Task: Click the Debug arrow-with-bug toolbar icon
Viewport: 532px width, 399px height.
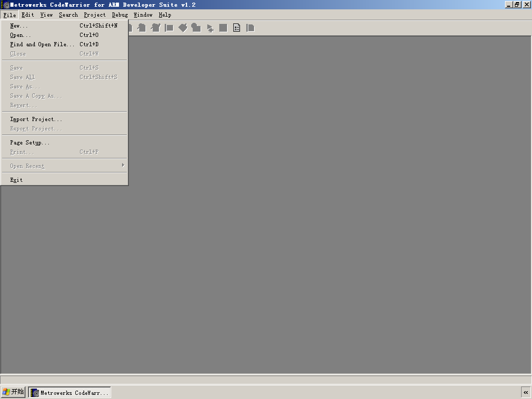Action: [210, 29]
